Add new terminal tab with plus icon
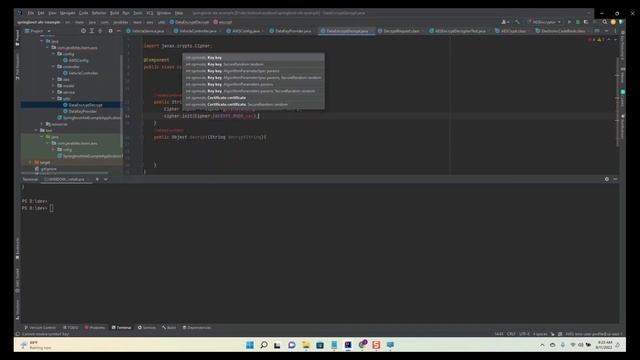 click(x=97, y=179)
